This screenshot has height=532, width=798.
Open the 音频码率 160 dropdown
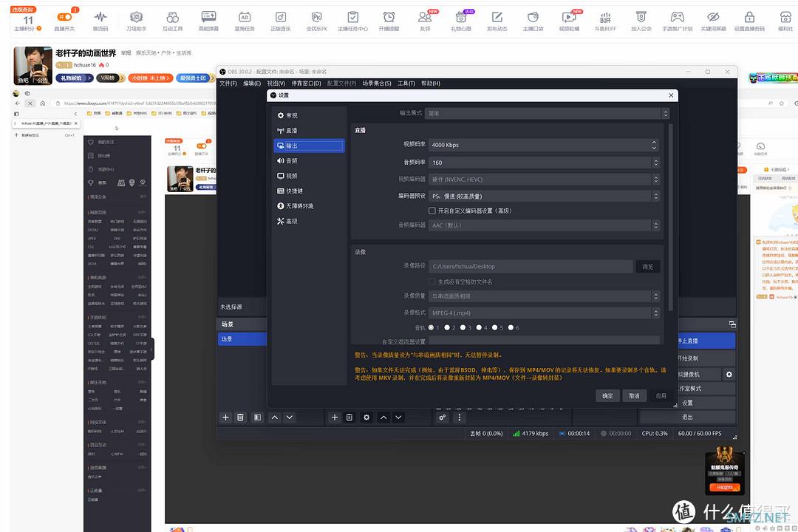544,163
